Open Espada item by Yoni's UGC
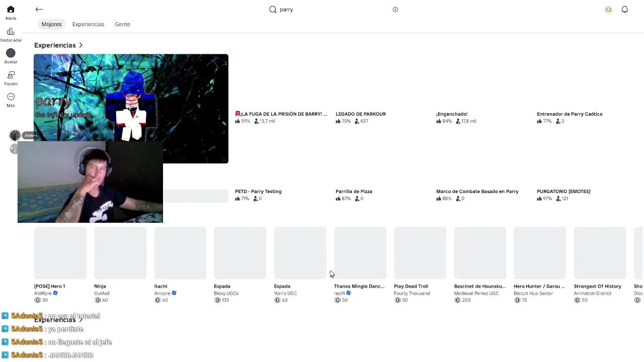The width and height of the screenshot is (644, 362). pos(300,253)
